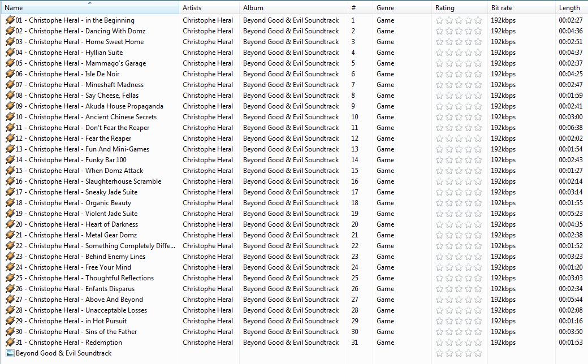This screenshot has height=364, width=588.
Task: Click the length 00:05:23 of Violent Jade Suite
Action: pos(570,214)
